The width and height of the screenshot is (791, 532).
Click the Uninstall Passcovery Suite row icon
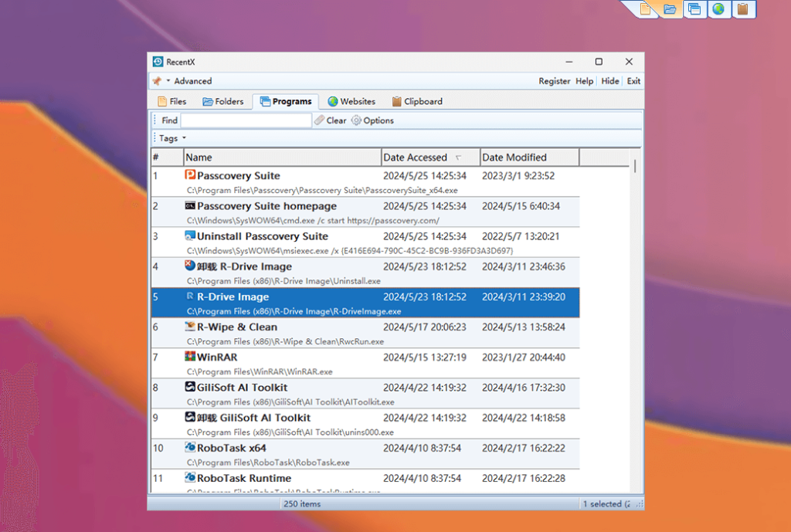(x=190, y=236)
